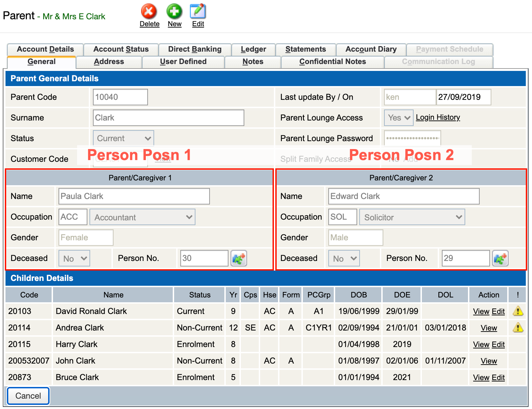Open the Accountant occupation dropdown
The image size is (532, 409).
tap(142, 217)
